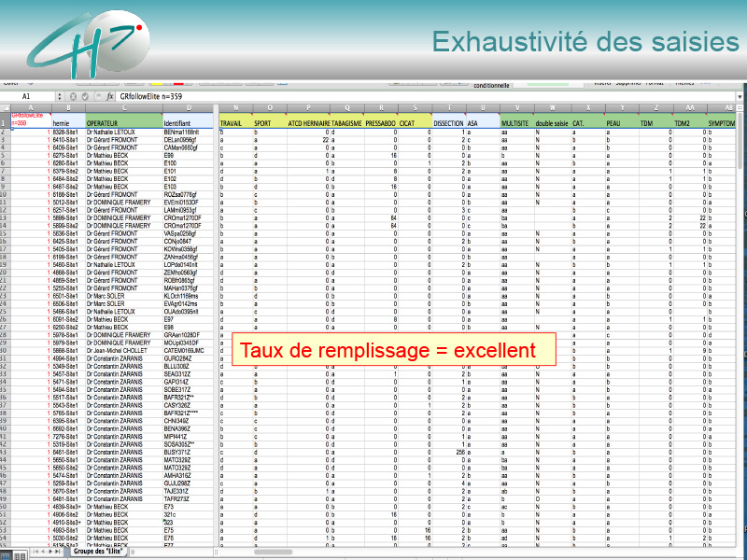This screenshot has width=747, height=560.
Task: Switch to Normal view icon at bottom left
Action: (6, 556)
